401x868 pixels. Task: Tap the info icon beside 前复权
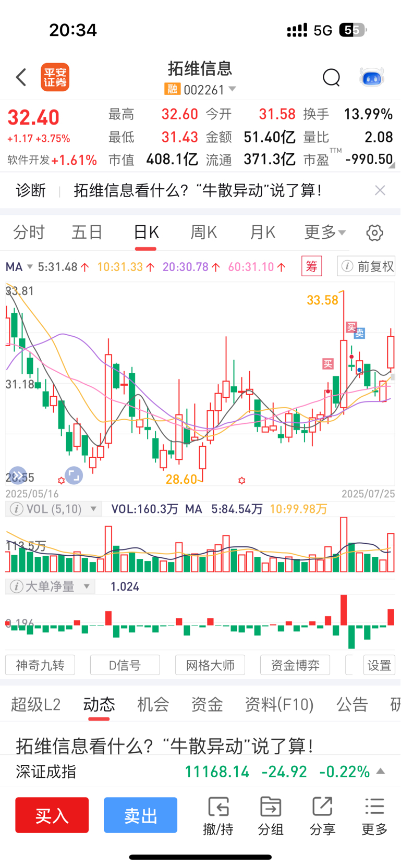point(347,266)
